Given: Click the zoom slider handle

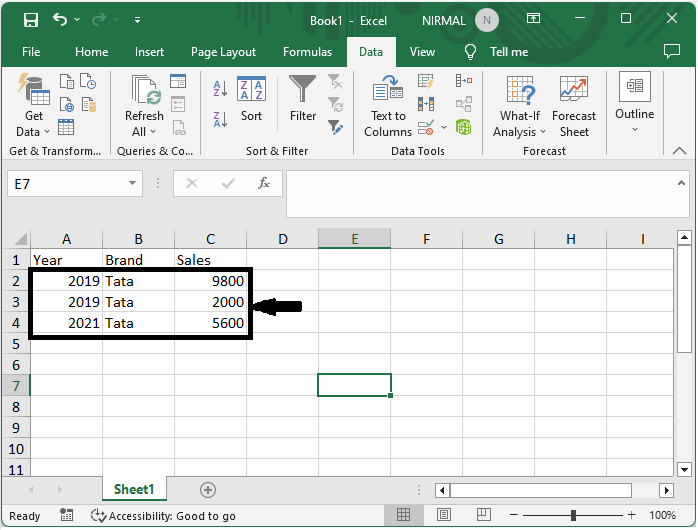Looking at the screenshot, I should tap(573, 515).
